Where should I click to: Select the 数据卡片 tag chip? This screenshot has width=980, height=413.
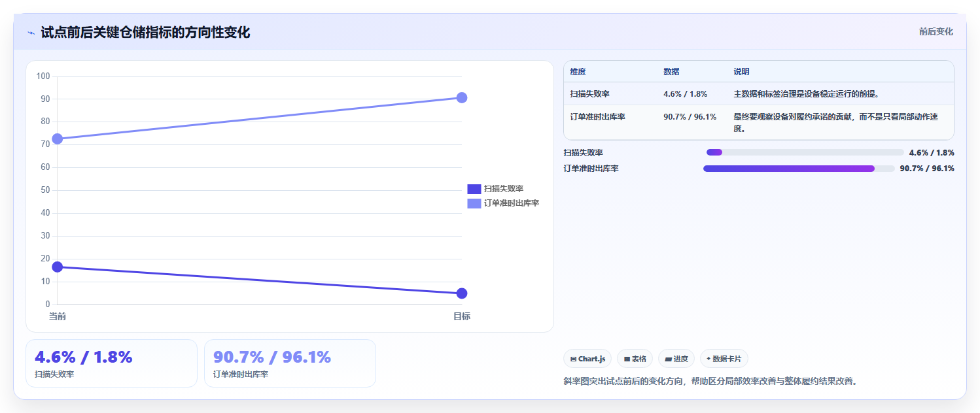pyautogui.click(x=724, y=359)
